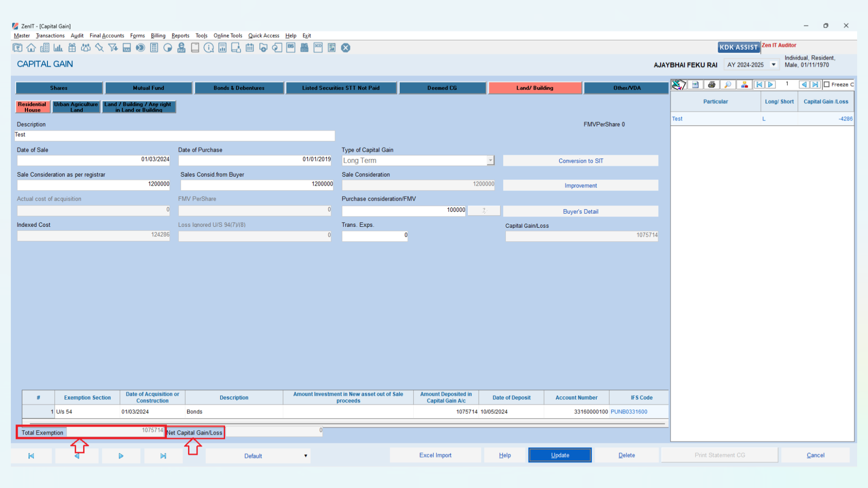Click the filter funnel toolbar icon

[x=113, y=47]
